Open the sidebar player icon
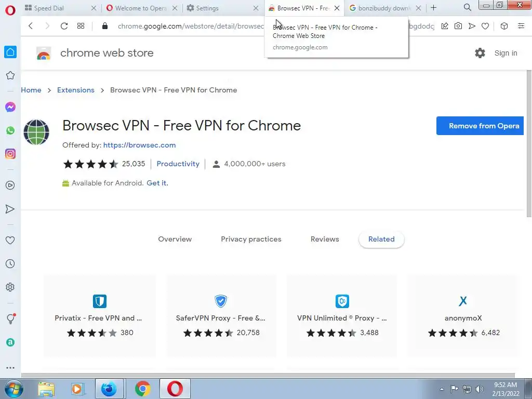The image size is (532, 399). point(10,185)
